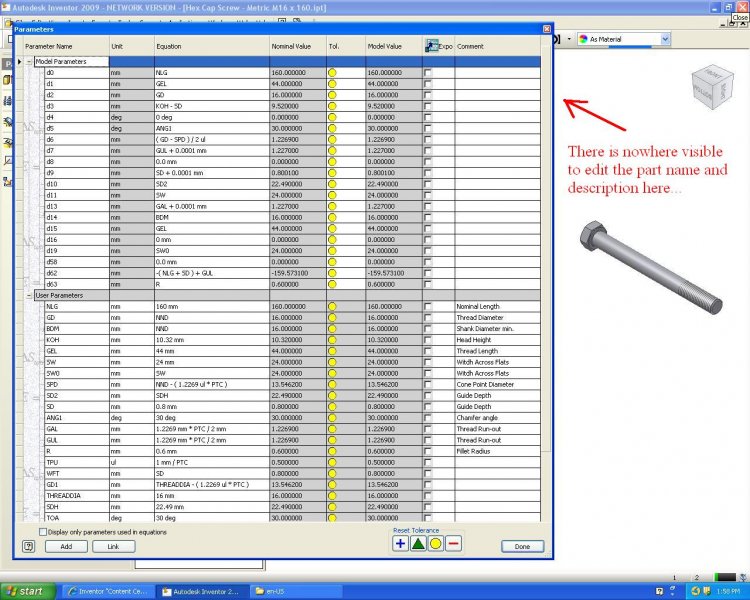The image size is (750, 600).
Task: Click the 'Cone Point Diameter' comment cell
Action: coord(497,385)
